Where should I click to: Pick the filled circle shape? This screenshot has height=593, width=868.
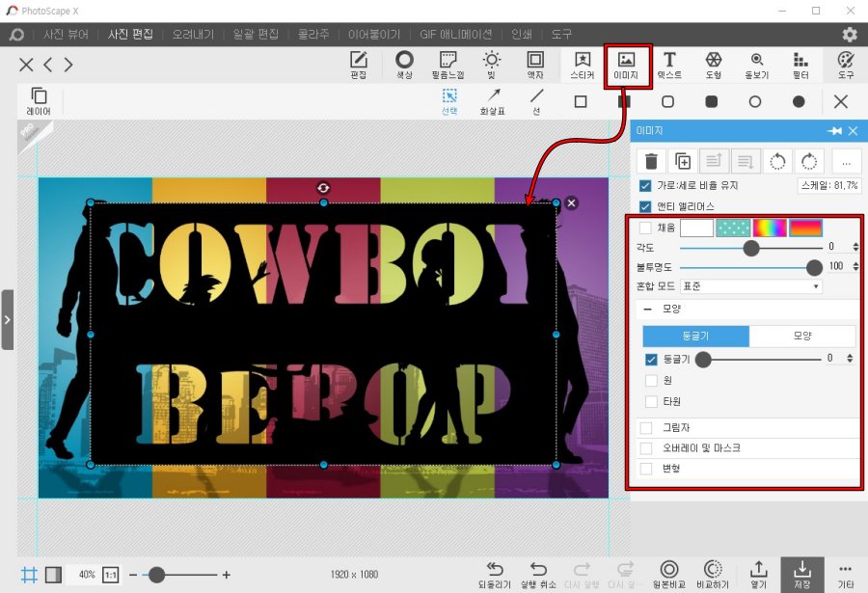[799, 101]
